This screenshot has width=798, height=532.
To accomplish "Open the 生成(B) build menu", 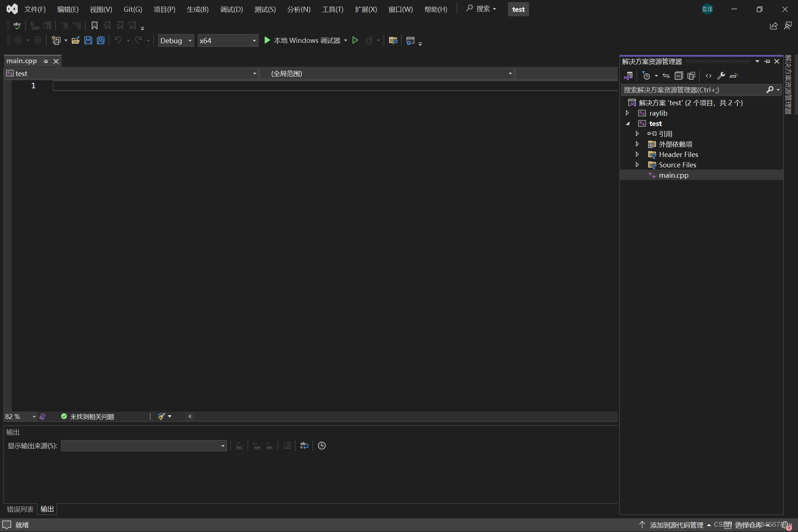I will pos(198,10).
